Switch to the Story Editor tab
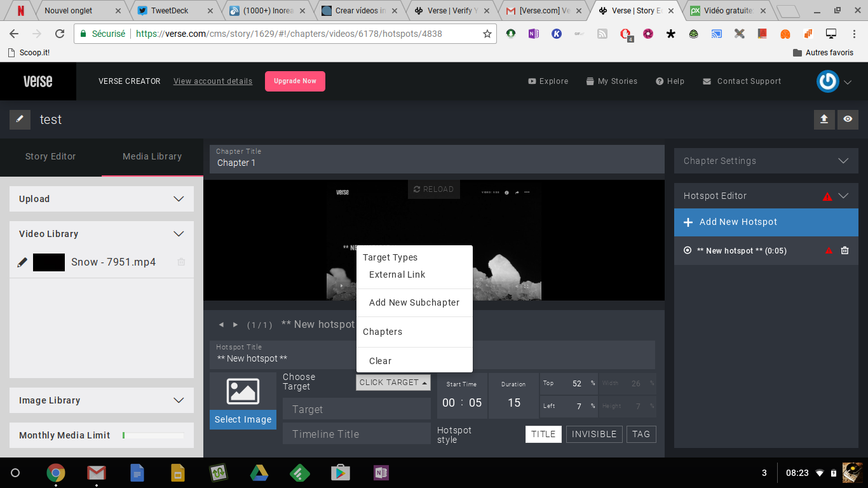This screenshot has width=868, height=488. tap(51, 156)
